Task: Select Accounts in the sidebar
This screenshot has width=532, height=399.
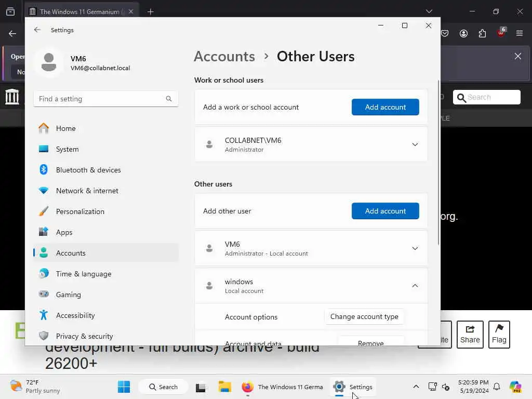Action: [106, 253]
